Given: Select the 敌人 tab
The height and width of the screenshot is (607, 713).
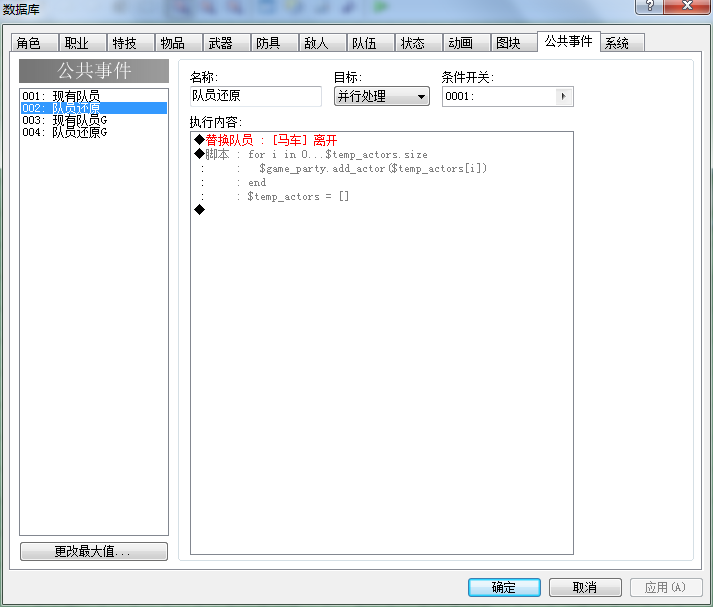Looking at the screenshot, I should [x=323, y=43].
